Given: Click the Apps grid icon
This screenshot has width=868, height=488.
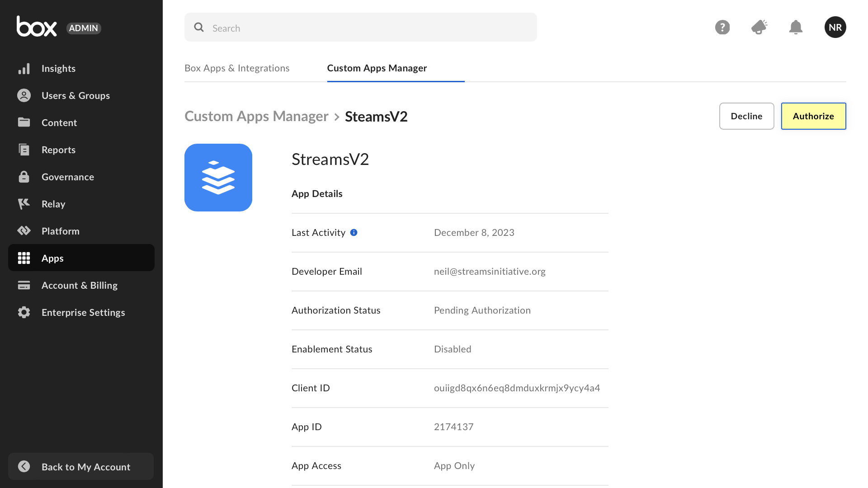Looking at the screenshot, I should click(x=24, y=258).
